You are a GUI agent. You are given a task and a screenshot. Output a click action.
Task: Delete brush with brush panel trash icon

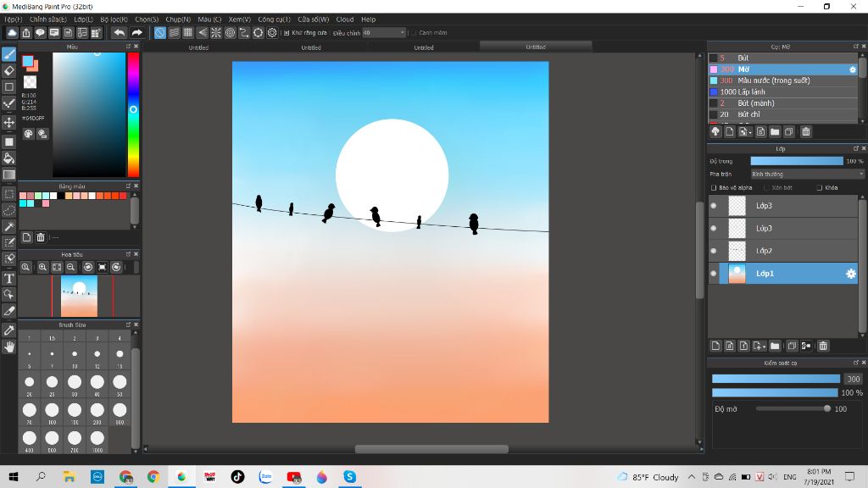click(806, 131)
